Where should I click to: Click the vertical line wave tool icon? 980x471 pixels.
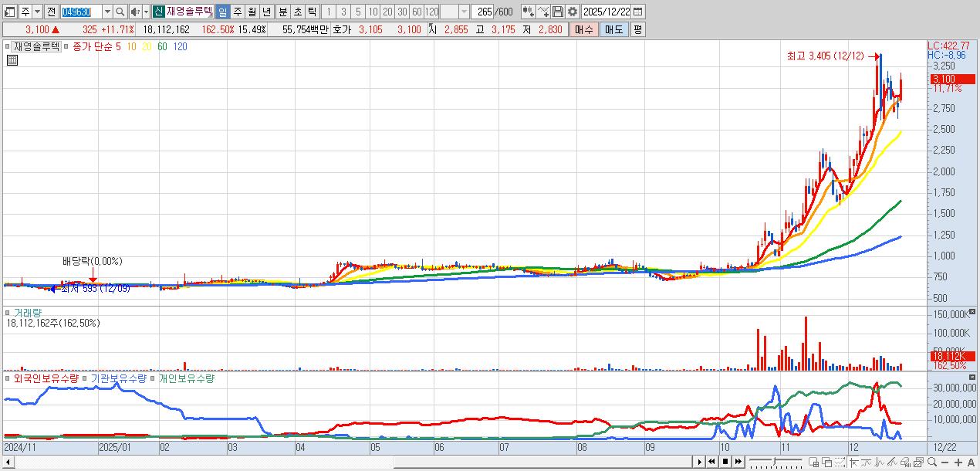879,462
